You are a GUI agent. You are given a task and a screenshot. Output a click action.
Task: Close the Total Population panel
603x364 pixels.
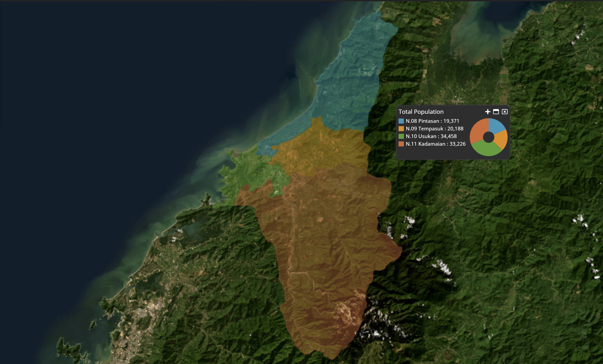(504, 112)
